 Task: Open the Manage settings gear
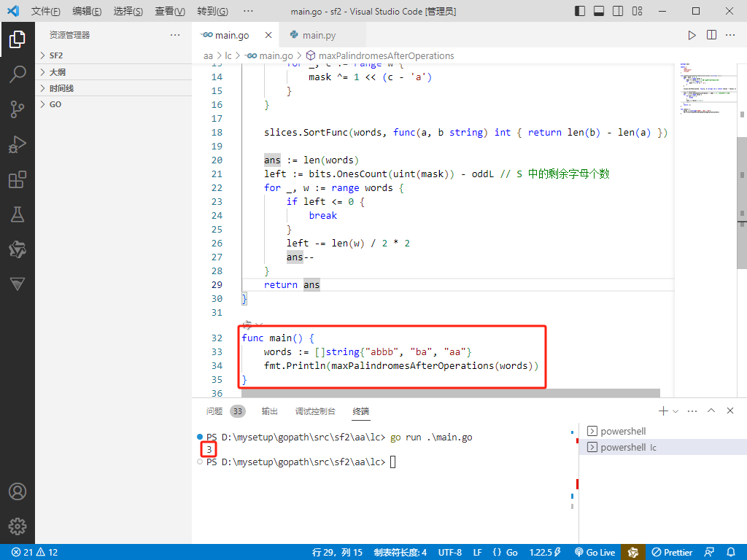pos(18,526)
